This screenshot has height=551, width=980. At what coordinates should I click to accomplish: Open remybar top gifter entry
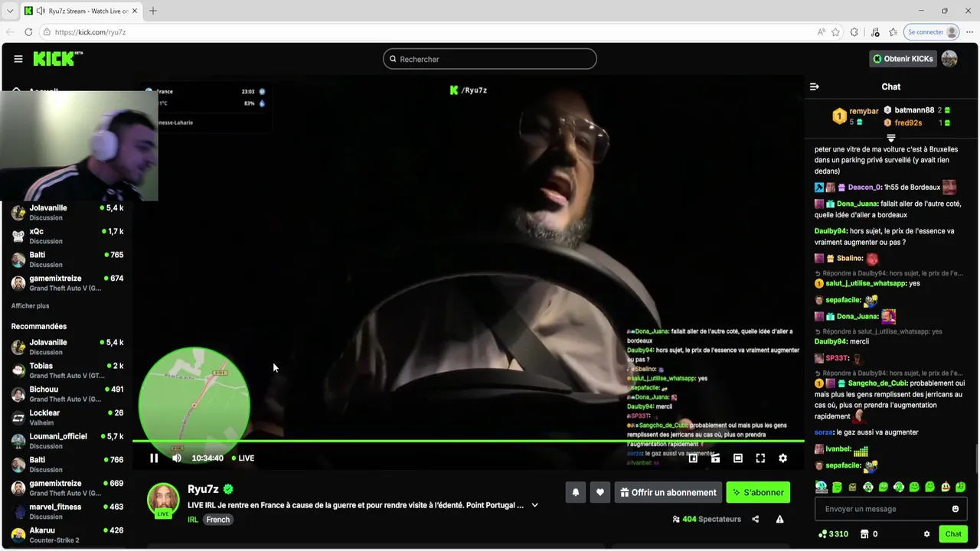coord(855,116)
